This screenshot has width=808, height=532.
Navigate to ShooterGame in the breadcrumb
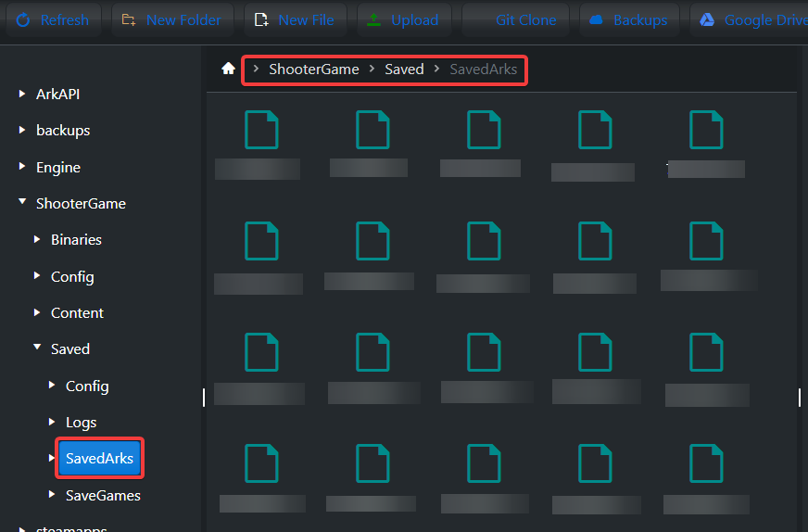click(x=313, y=70)
